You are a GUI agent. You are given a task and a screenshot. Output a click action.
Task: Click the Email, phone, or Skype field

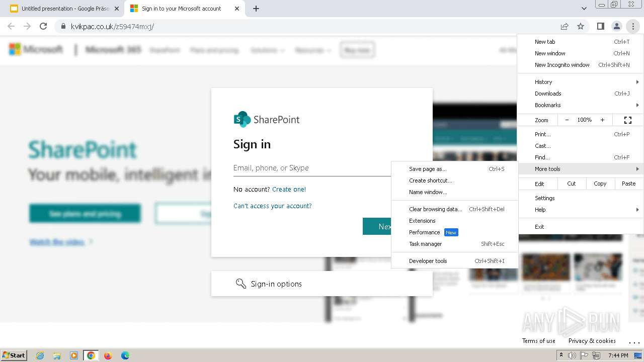pyautogui.click(x=312, y=168)
